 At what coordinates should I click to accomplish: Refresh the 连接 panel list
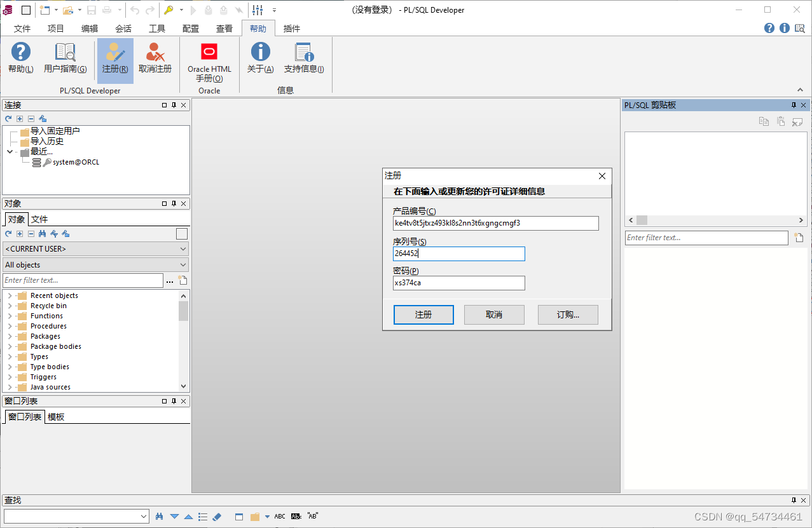click(x=8, y=119)
